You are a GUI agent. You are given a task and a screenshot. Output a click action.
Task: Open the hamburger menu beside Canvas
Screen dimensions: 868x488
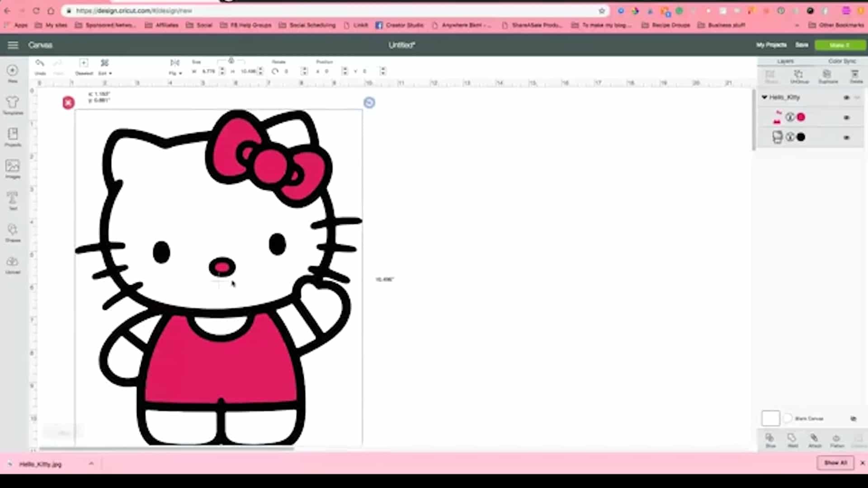tap(13, 45)
